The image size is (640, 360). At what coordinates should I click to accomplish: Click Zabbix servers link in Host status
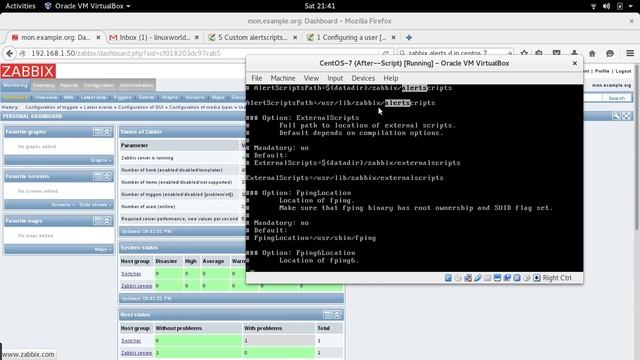136,353
